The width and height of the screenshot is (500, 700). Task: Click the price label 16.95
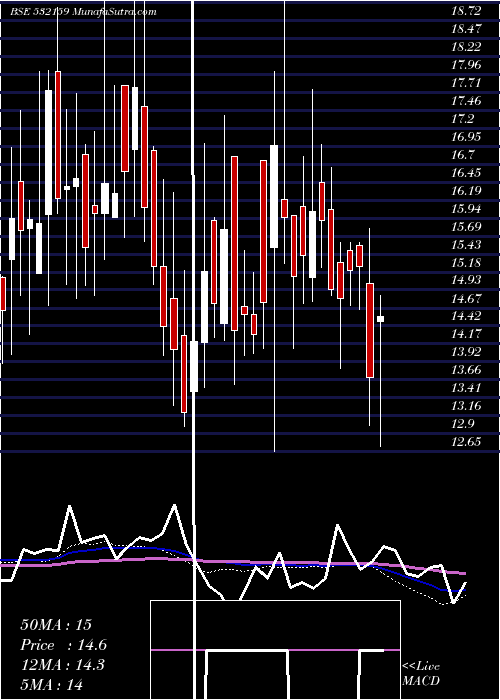click(467, 137)
